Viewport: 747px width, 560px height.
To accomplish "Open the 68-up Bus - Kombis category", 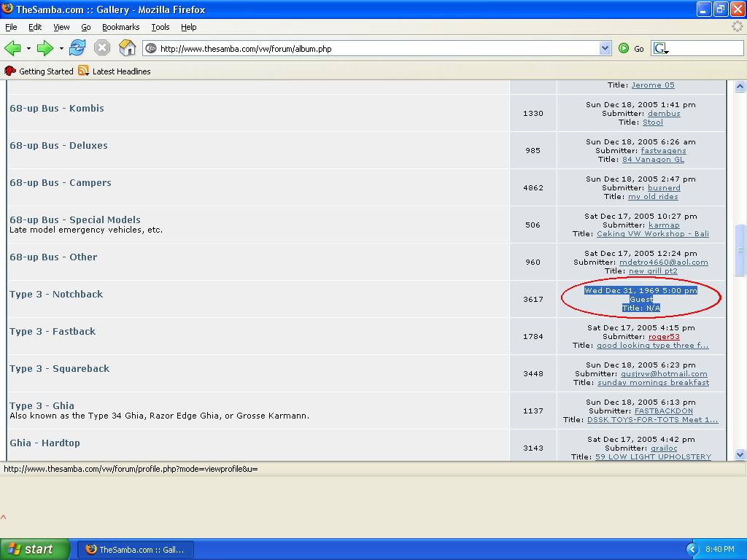I will pyautogui.click(x=57, y=108).
